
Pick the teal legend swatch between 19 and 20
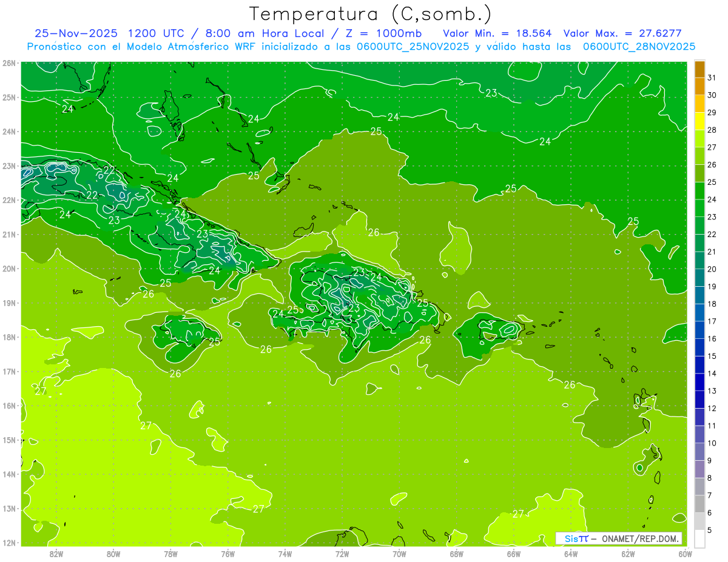click(x=700, y=278)
